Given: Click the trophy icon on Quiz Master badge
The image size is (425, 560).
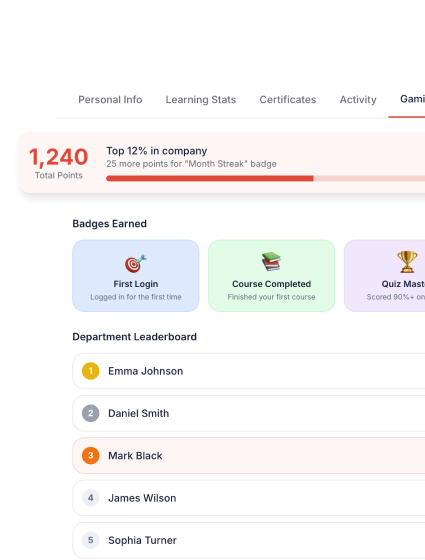Looking at the screenshot, I should click(407, 262).
